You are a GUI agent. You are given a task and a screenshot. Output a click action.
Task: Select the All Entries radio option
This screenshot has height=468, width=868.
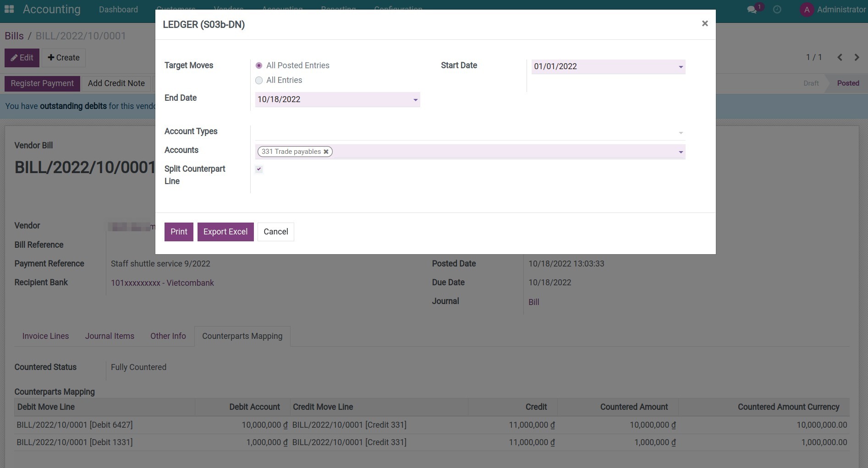coord(259,80)
